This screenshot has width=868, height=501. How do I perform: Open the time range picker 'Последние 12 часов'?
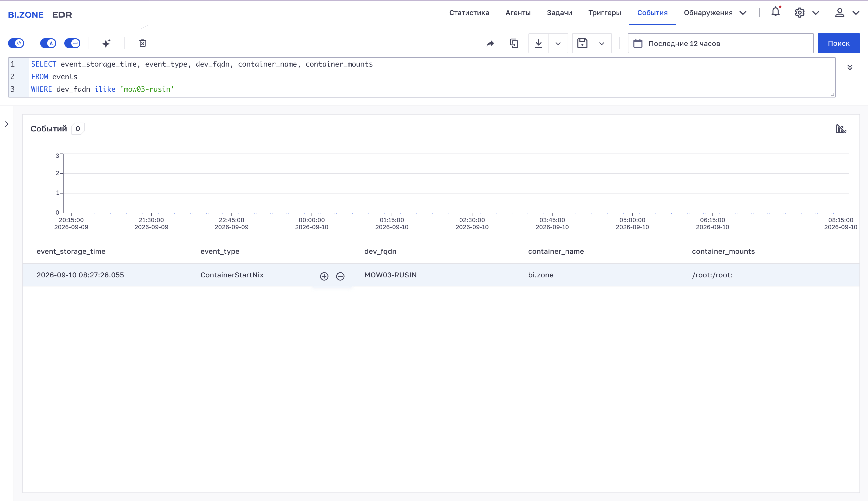[x=721, y=43]
